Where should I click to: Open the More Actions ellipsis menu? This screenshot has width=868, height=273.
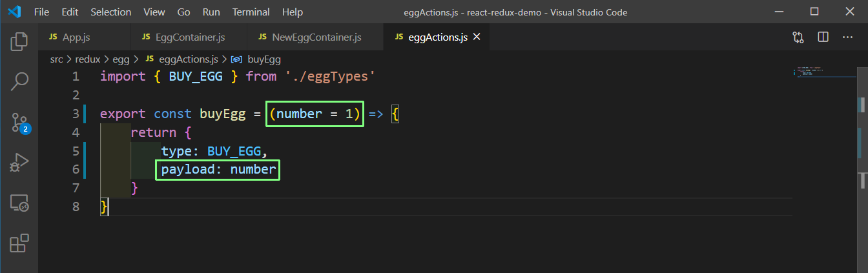[847, 37]
